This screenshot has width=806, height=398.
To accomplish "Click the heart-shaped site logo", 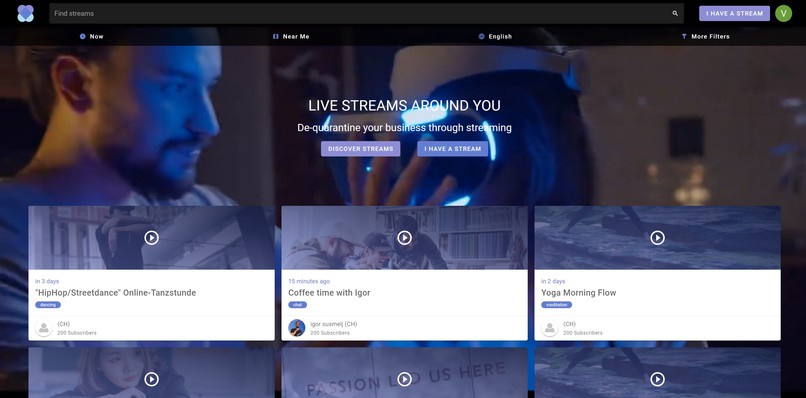I will click(x=26, y=13).
